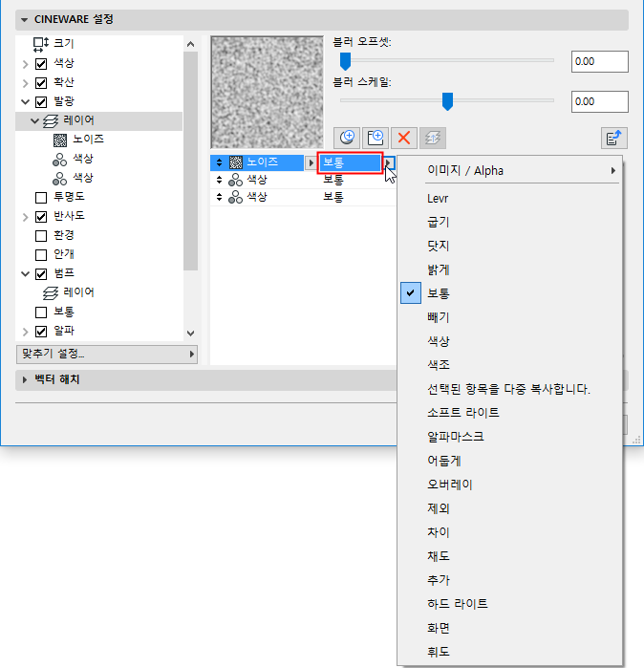Select checked 보통 menu entry

coord(509,293)
